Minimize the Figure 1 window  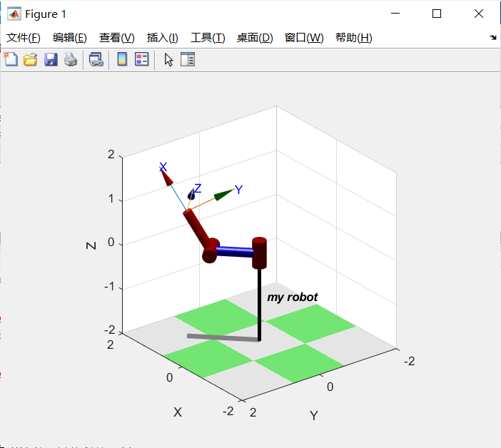pos(395,14)
